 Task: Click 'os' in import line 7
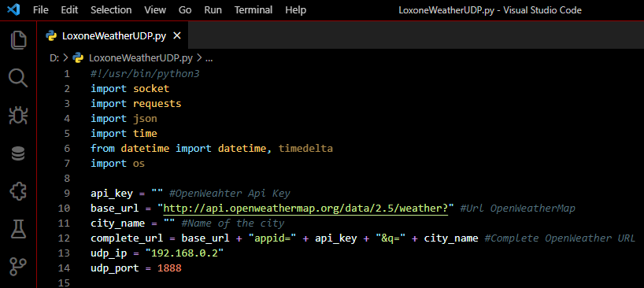[x=139, y=164]
